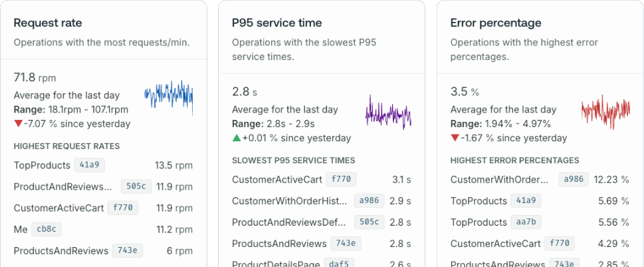This screenshot has width=644, height=267.
Task: Open CustomerActiveCart in error percentages list
Action: click(x=495, y=243)
